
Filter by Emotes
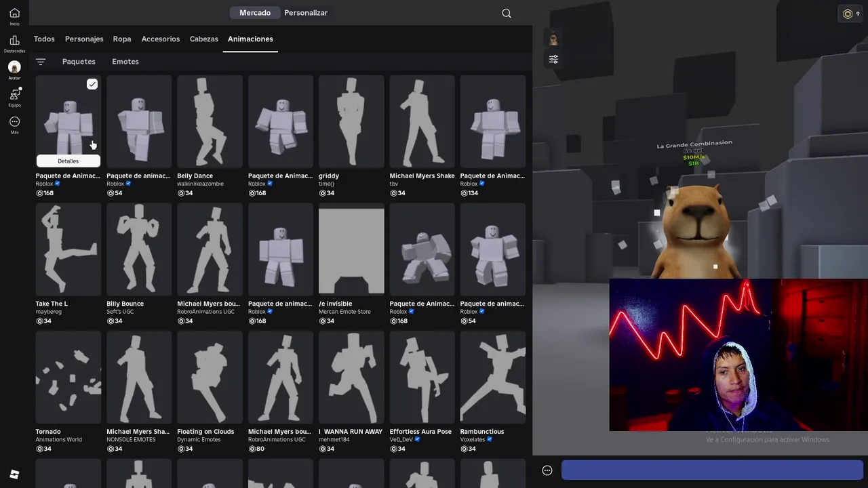coord(125,62)
